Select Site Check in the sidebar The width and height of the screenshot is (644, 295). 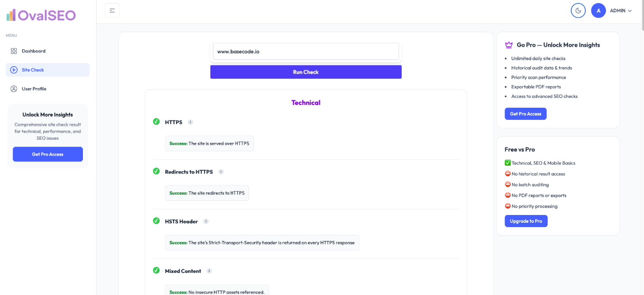point(48,70)
